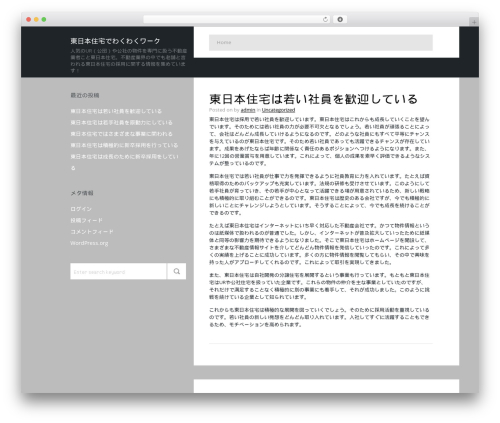Click the メタ情報 heading
This screenshot has width=500, height=423.
pos(82,193)
